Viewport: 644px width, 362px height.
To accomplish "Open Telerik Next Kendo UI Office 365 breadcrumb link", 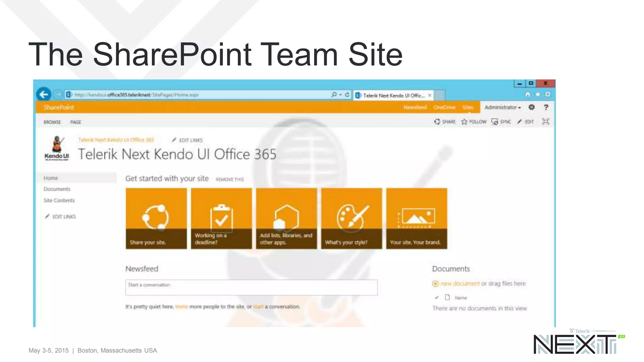I will 116,140.
